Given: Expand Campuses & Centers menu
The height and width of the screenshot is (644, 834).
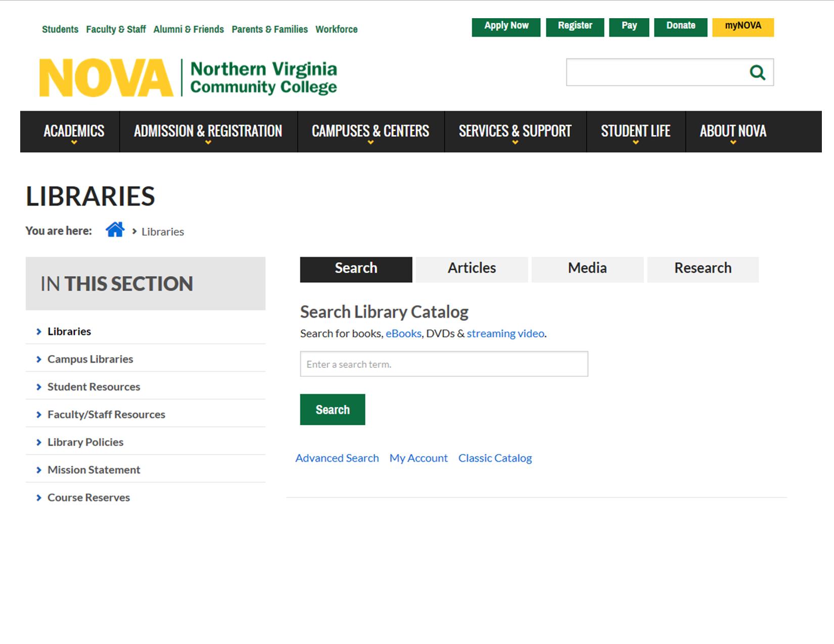Looking at the screenshot, I should [x=370, y=131].
